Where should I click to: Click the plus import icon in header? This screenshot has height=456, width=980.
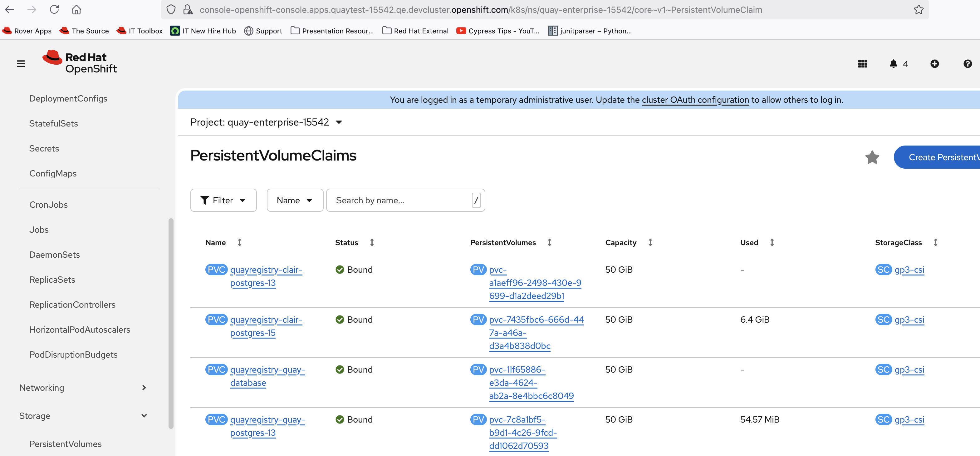[x=934, y=64]
